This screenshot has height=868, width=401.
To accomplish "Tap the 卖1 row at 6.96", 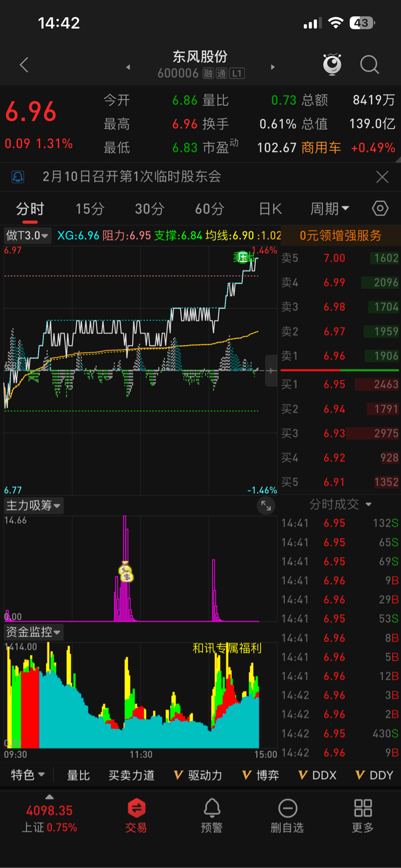I will [340, 356].
